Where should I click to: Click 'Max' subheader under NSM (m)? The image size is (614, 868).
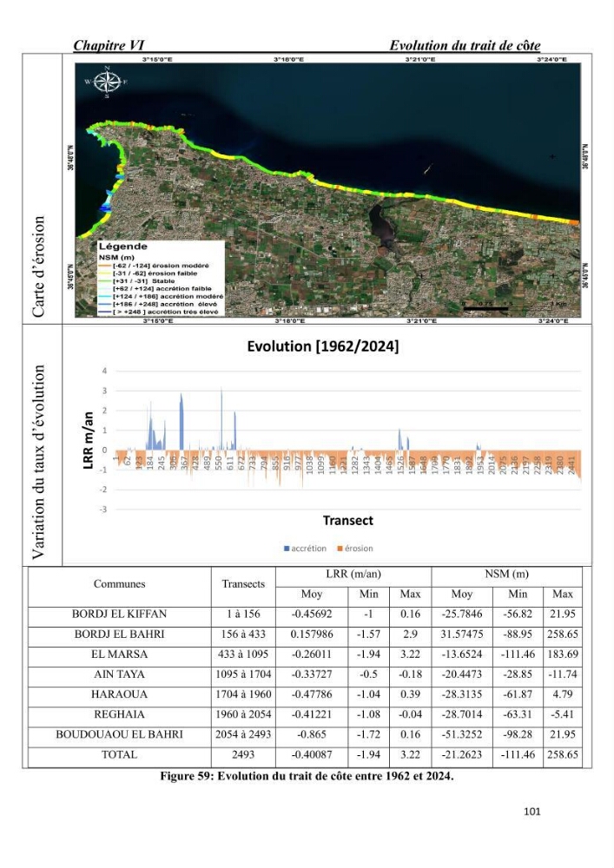[563, 594]
